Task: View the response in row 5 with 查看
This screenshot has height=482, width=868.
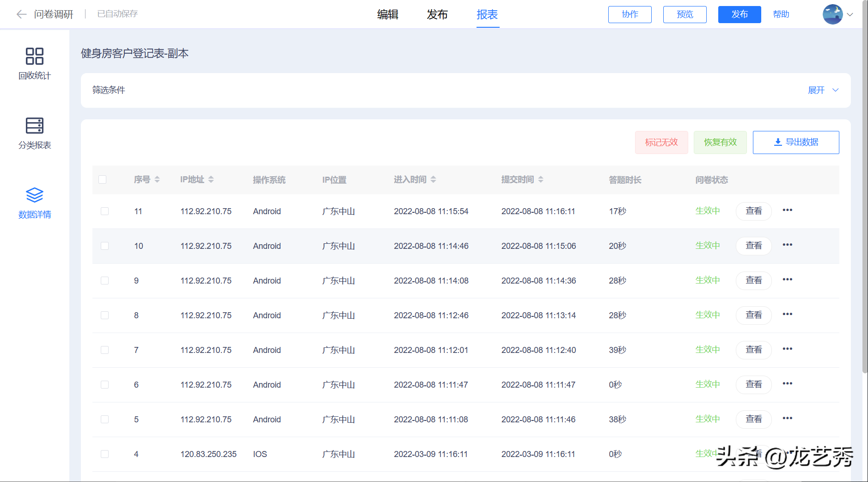Action: pos(754,419)
